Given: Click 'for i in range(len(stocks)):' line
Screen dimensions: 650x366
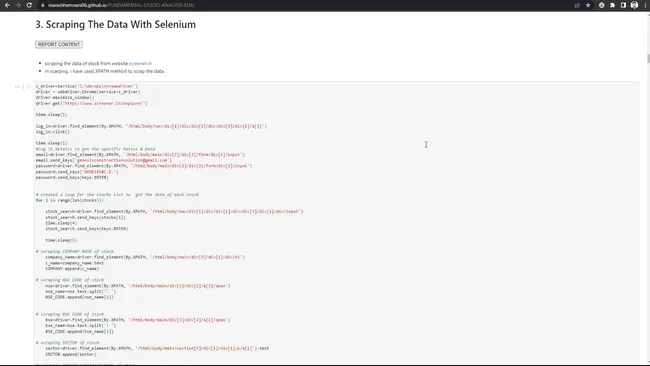Looking at the screenshot, I should [x=70, y=200].
